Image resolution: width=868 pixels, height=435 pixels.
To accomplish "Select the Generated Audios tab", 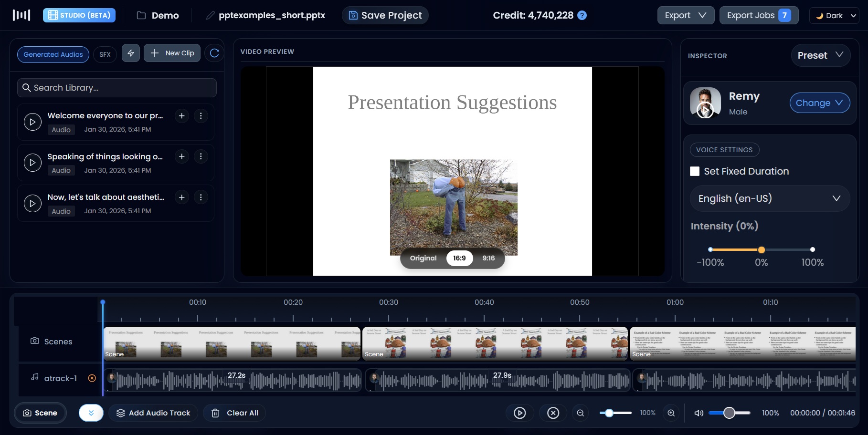I will tap(53, 54).
